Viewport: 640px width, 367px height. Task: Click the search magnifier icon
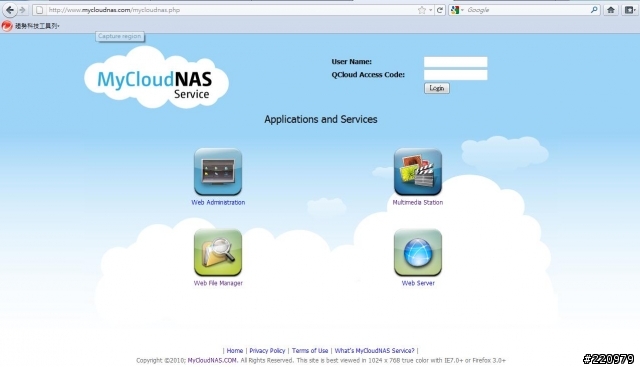pos(594,10)
